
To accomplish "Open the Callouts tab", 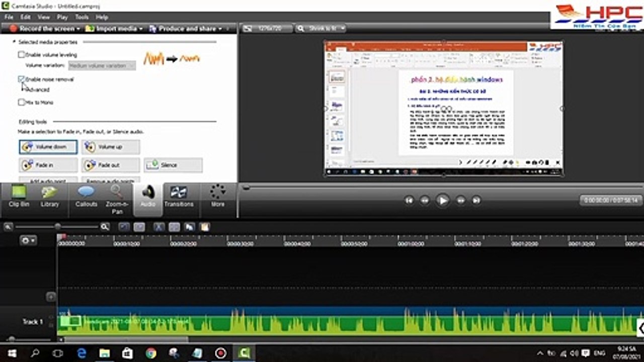I will click(86, 197).
